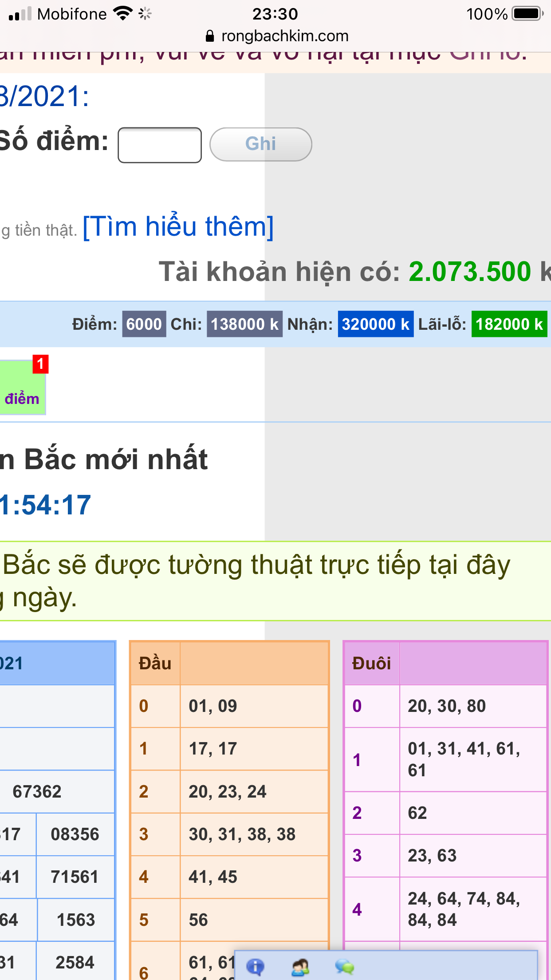This screenshot has width=551, height=980.
Task: Focus the Số điểm input field
Action: (x=160, y=145)
